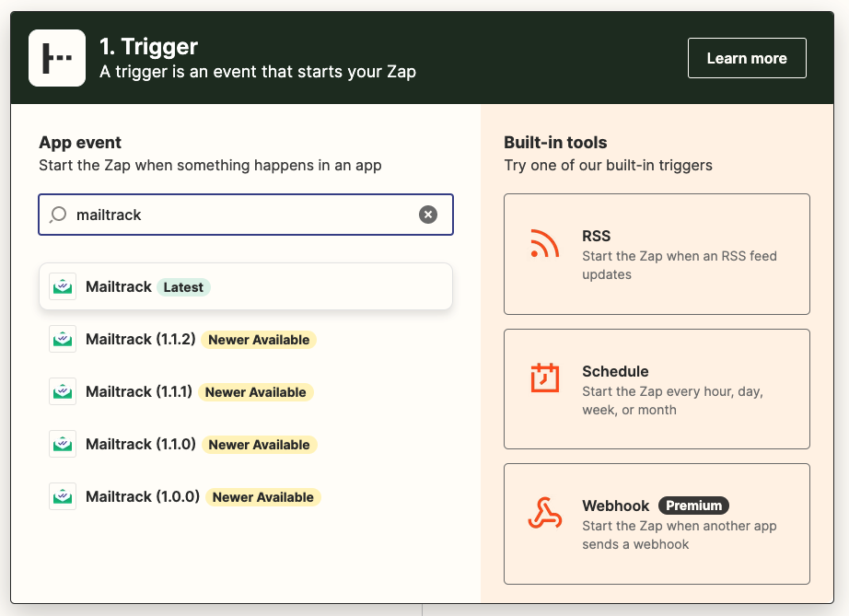Click inside the app search field
Image resolution: width=849 pixels, height=616 pixels.
(x=230, y=215)
